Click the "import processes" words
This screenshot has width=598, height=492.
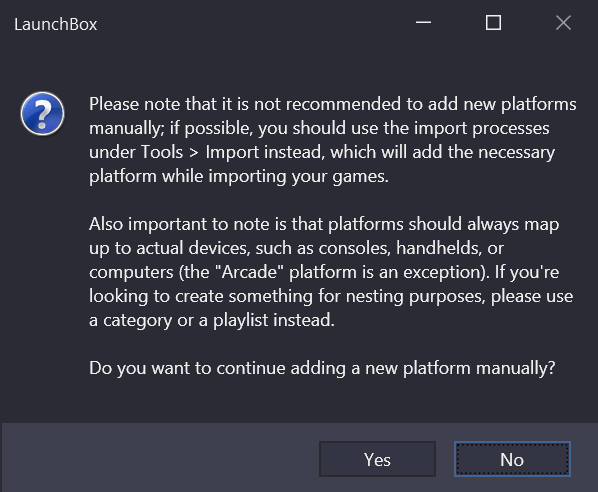pos(482,128)
